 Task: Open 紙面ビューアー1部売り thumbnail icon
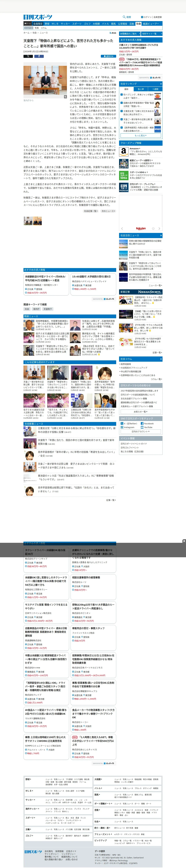click(x=124, y=163)
